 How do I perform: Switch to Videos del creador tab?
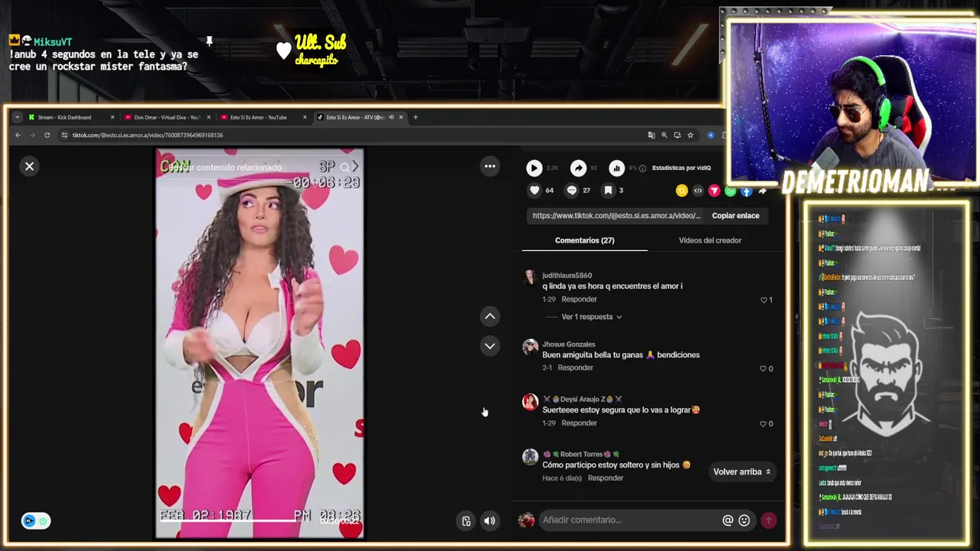coord(710,240)
